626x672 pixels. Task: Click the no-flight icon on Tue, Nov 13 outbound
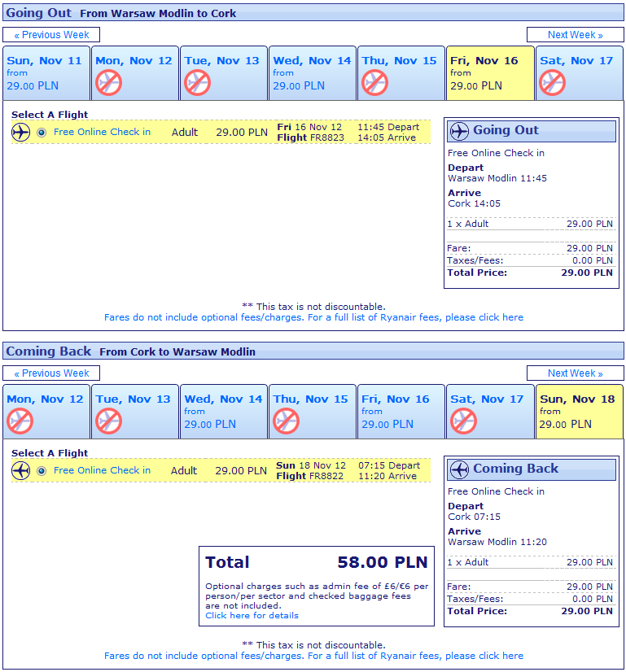point(197,82)
